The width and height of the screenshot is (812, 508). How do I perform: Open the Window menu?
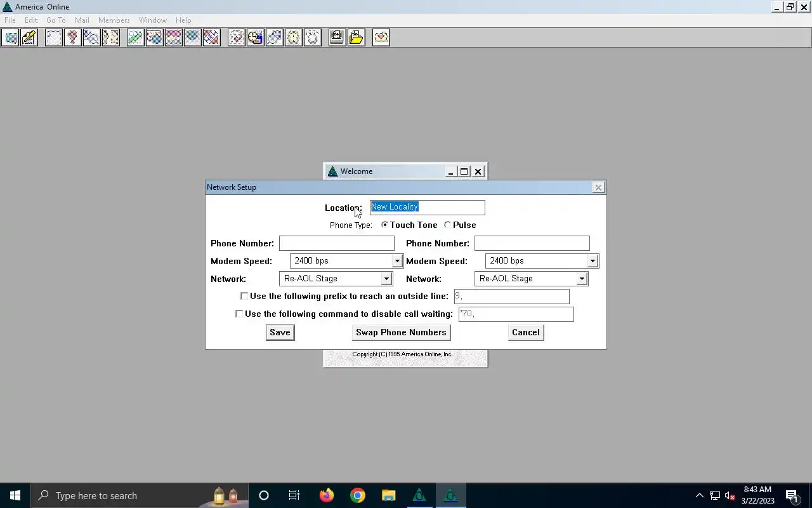tap(153, 20)
